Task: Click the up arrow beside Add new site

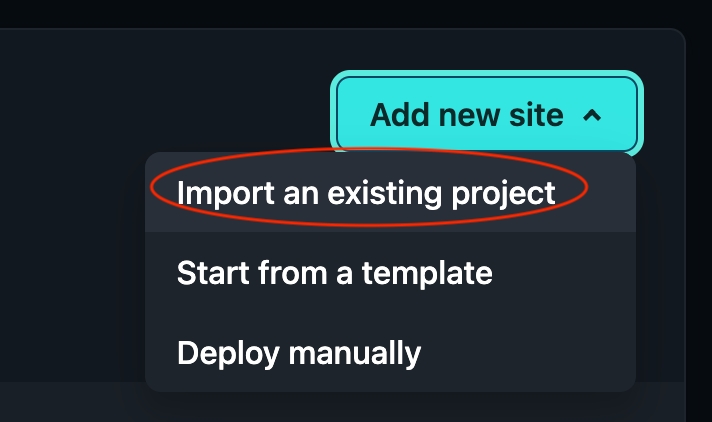Action: click(x=592, y=116)
